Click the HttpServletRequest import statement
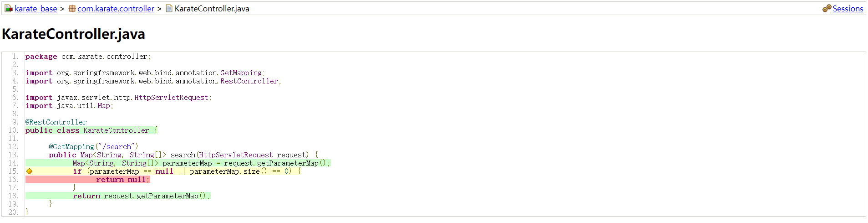 coord(119,98)
